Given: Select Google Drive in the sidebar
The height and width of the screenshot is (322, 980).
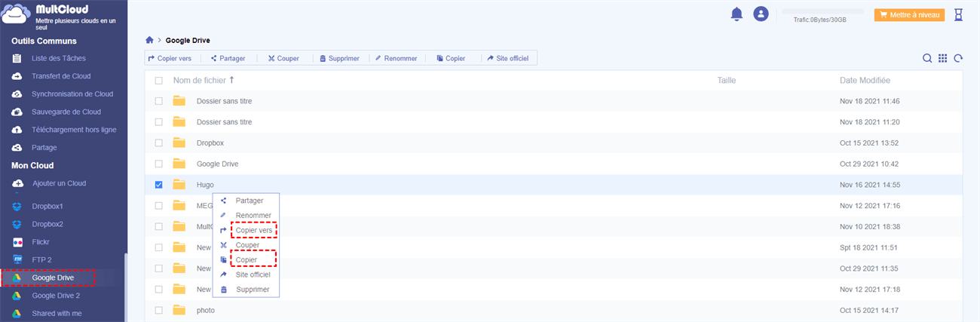Looking at the screenshot, I should [x=54, y=278].
